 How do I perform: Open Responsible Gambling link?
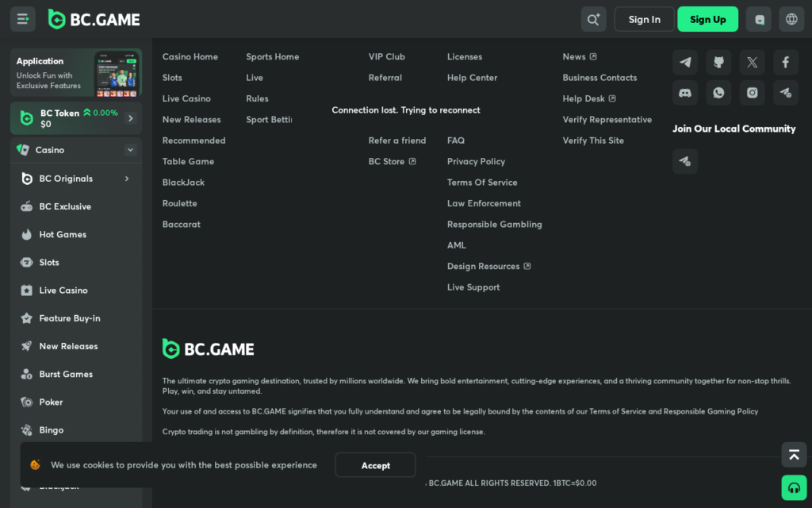click(495, 225)
